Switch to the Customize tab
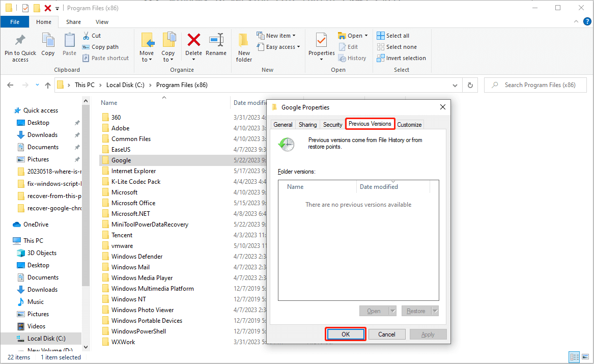This screenshot has width=594, height=364. point(409,125)
